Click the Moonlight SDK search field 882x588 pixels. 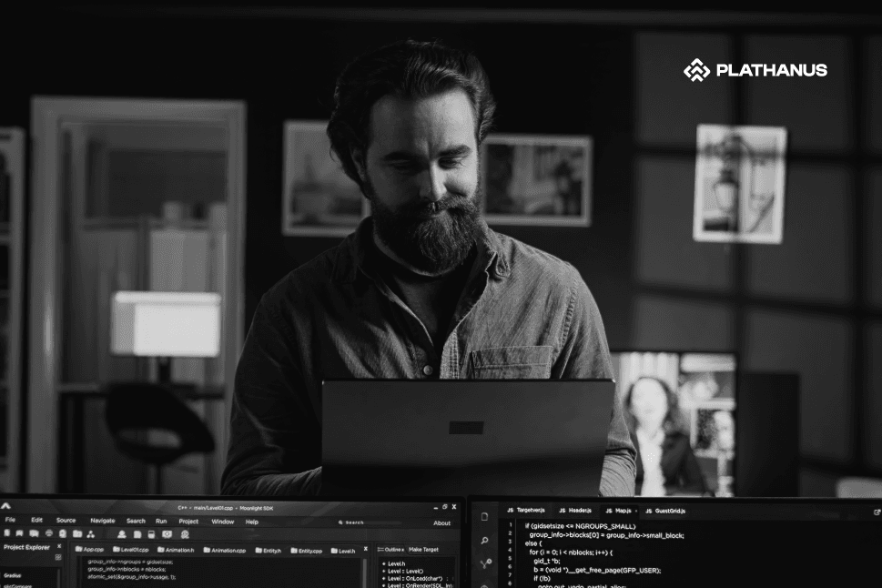tap(369, 522)
